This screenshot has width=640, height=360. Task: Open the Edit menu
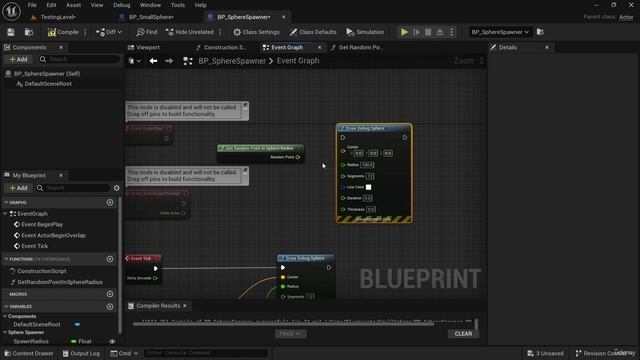(x=51, y=5)
